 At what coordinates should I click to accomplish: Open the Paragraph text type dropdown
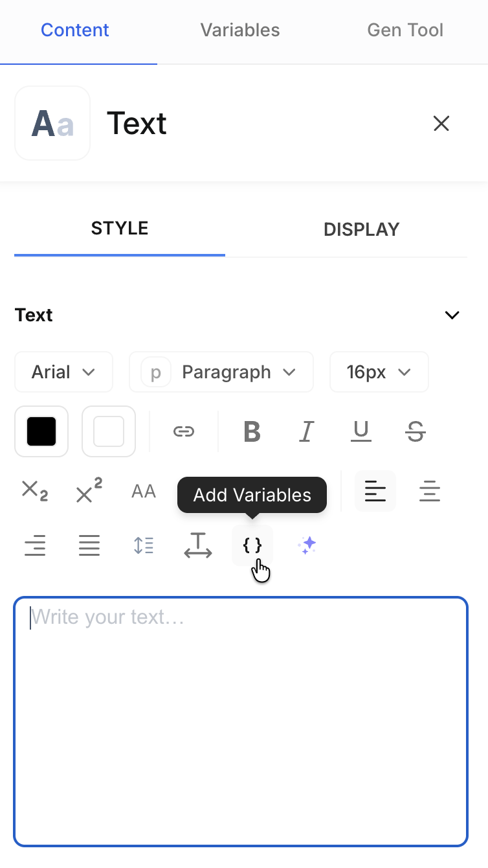point(221,372)
